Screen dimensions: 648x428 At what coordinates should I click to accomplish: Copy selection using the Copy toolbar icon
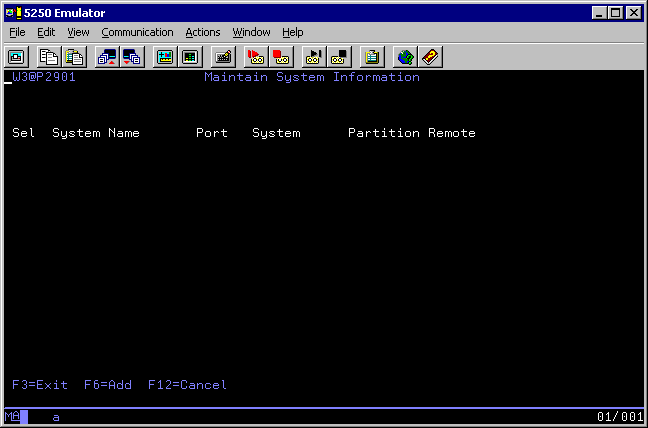click(49, 57)
